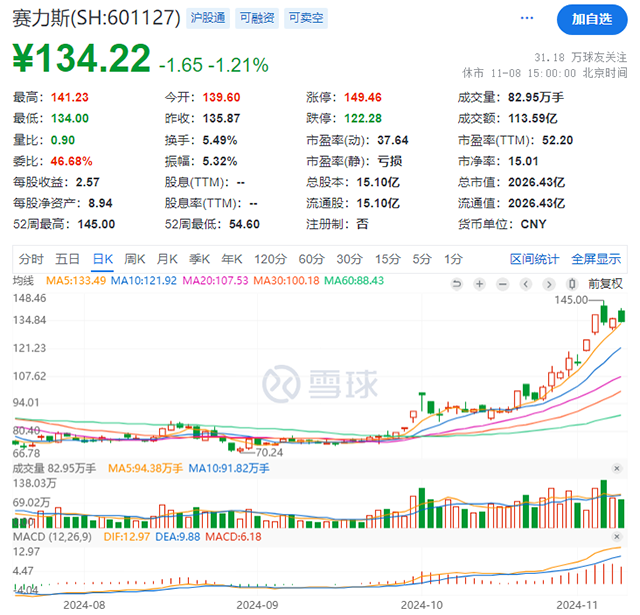
Task: Click the DEA:9.88 value
Action: tap(178, 537)
